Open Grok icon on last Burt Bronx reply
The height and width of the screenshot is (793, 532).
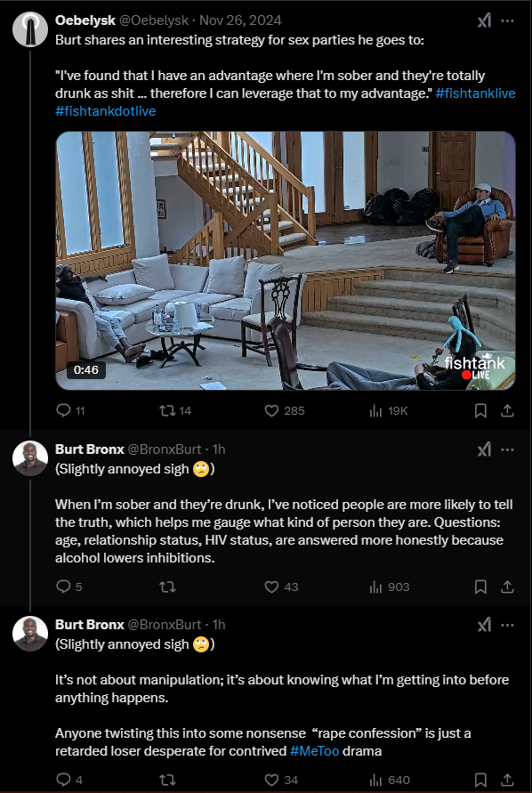point(484,625)
